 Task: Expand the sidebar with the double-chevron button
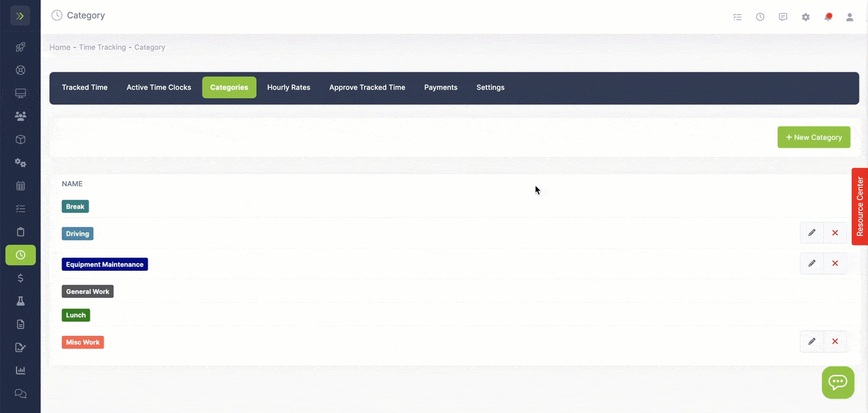(x=20, y=16)
